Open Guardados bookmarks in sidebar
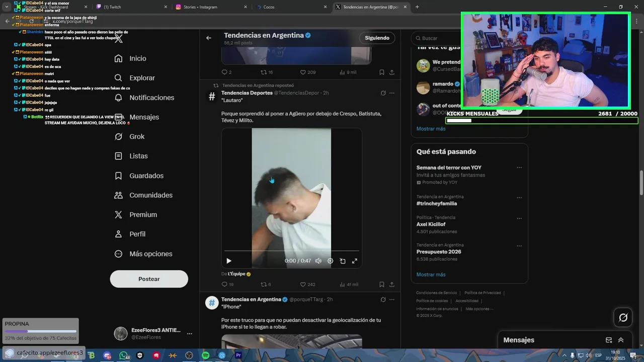Image resolution: width=644 pixels, height=362 pixels. 139,175
